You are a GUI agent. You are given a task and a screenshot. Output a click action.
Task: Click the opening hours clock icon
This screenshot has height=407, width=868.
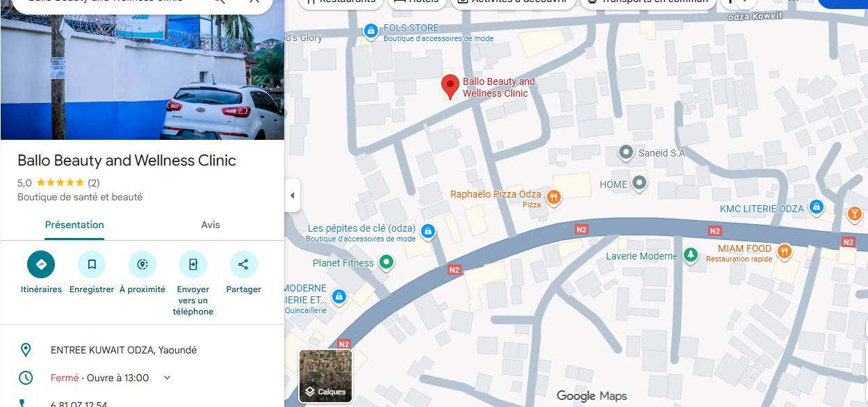[26, 378]
